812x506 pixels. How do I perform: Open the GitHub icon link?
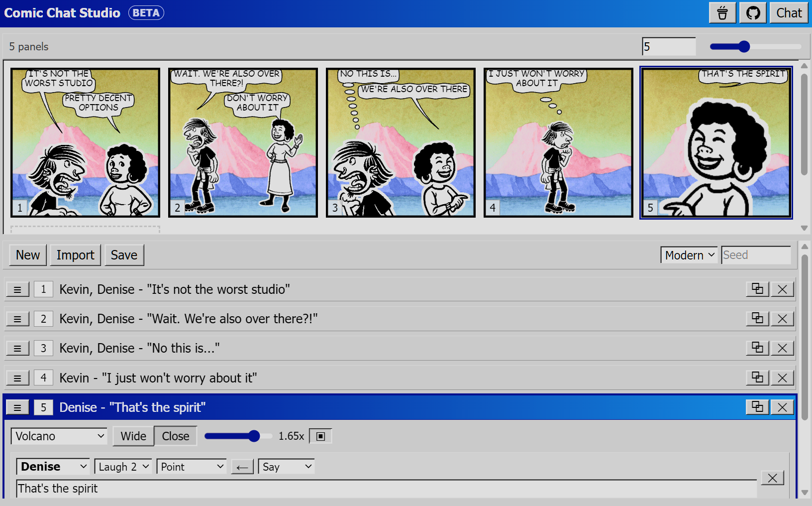[753, 13]
